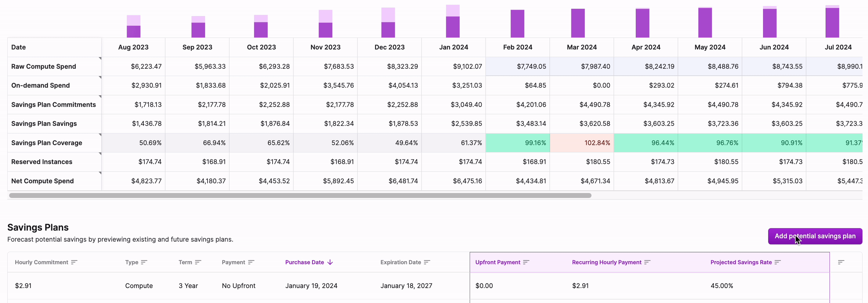Click the January 18, 2027 expiration date
868x303 pixels.
(x=406, y=286)
